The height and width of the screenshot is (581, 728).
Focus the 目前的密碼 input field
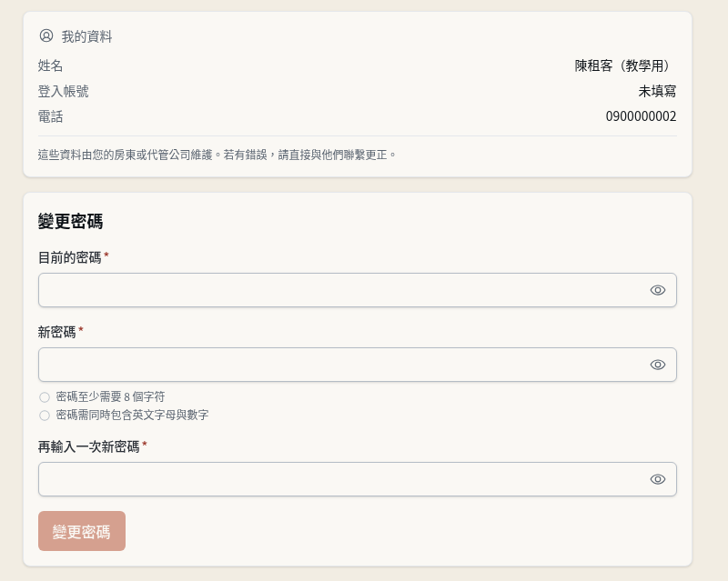[357, 290]
